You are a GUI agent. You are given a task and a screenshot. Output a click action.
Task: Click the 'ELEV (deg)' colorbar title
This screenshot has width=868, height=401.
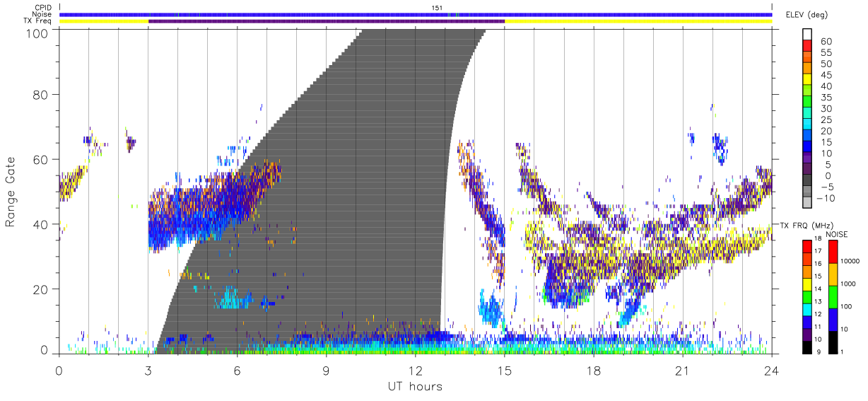(807, 14)
